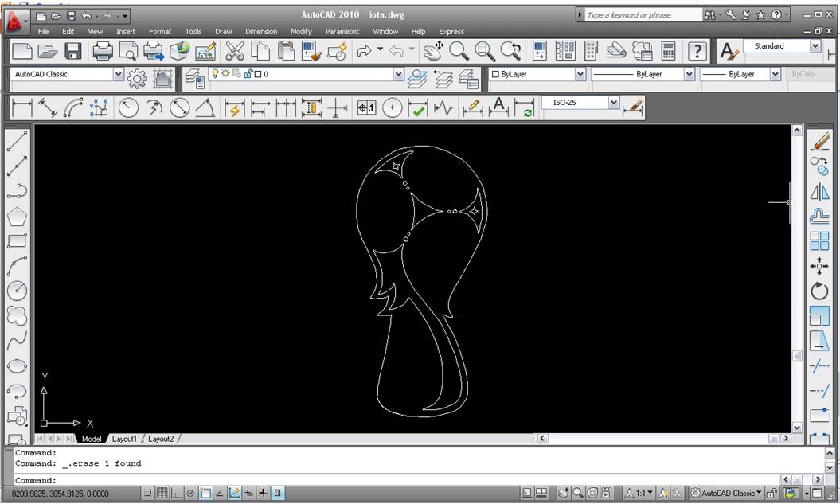Click the Offset modify tool
This screenshot has height=504, width=840.
819,217
